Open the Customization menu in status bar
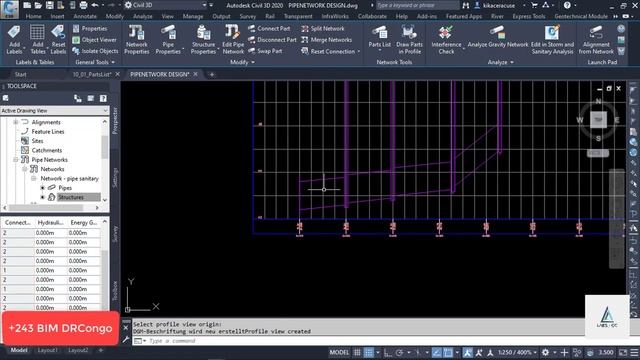Screen dimensions: 640x360 coord(634,352)
